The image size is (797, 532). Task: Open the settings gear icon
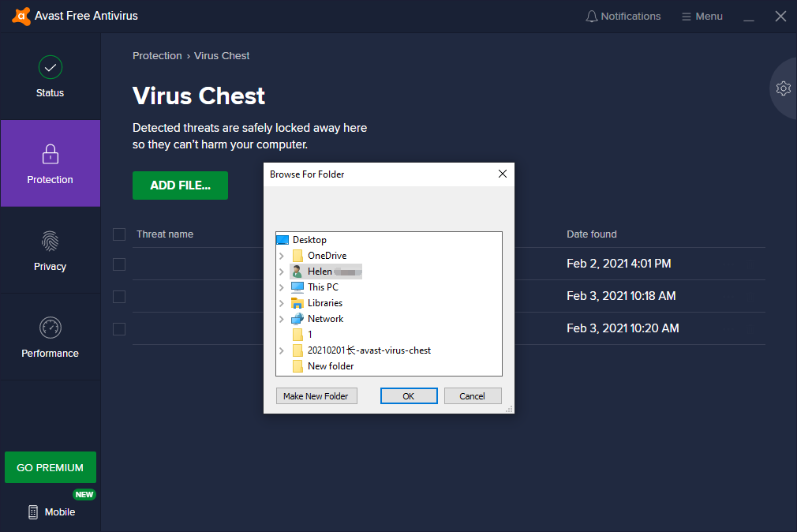click(783, 88)
